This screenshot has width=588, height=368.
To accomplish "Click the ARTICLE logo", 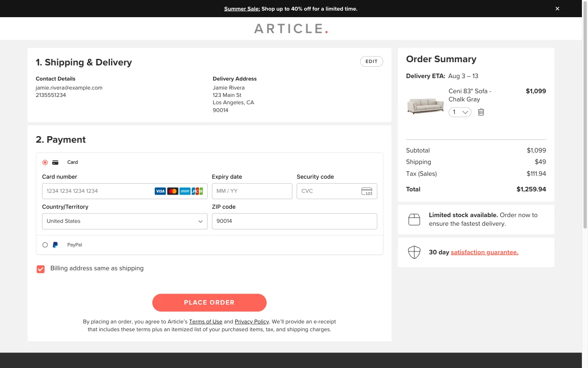I will 291,29.
